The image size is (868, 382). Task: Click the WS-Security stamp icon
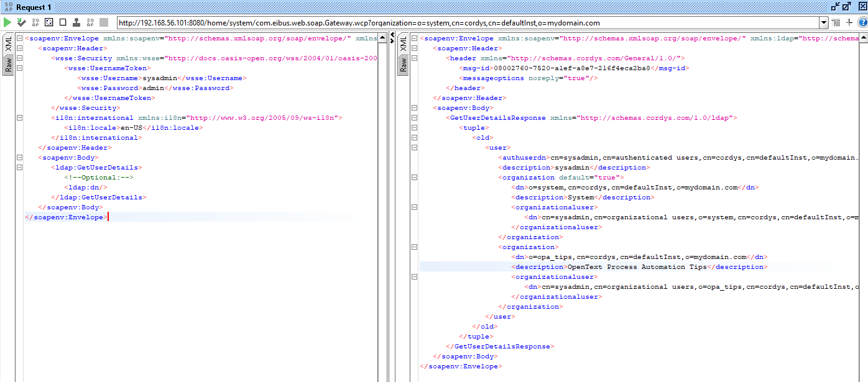[77, 22]
